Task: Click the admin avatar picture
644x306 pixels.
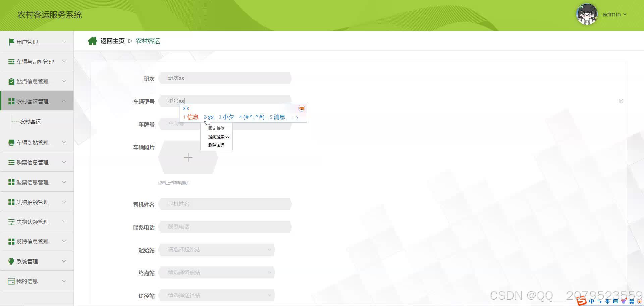Action: (x=587, y=14)
